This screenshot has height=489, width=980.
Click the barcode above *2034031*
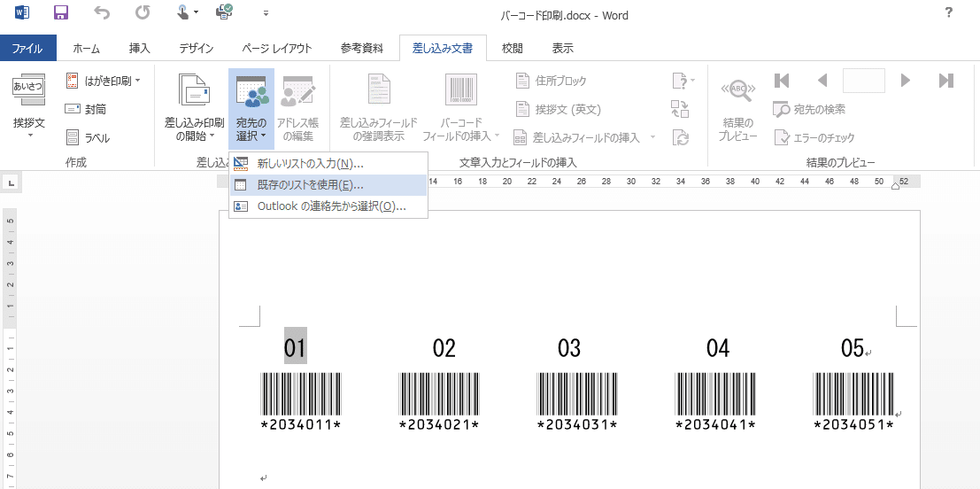(577, 393)
